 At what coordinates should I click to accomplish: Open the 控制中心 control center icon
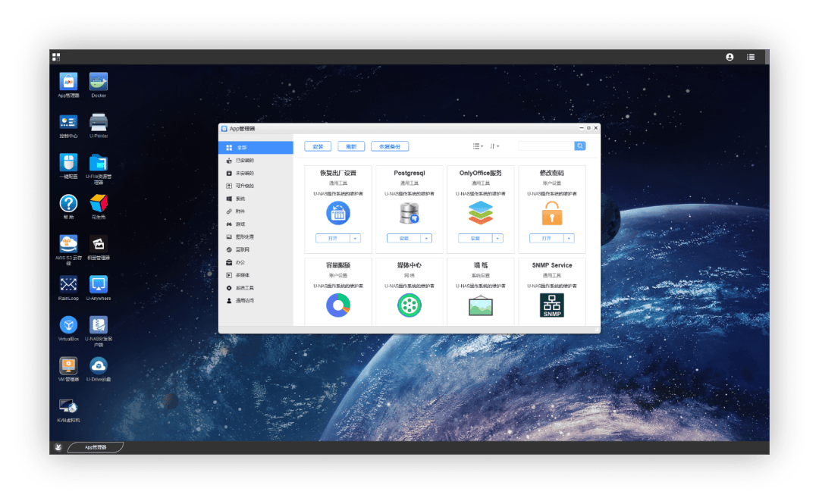click(68, 122)
